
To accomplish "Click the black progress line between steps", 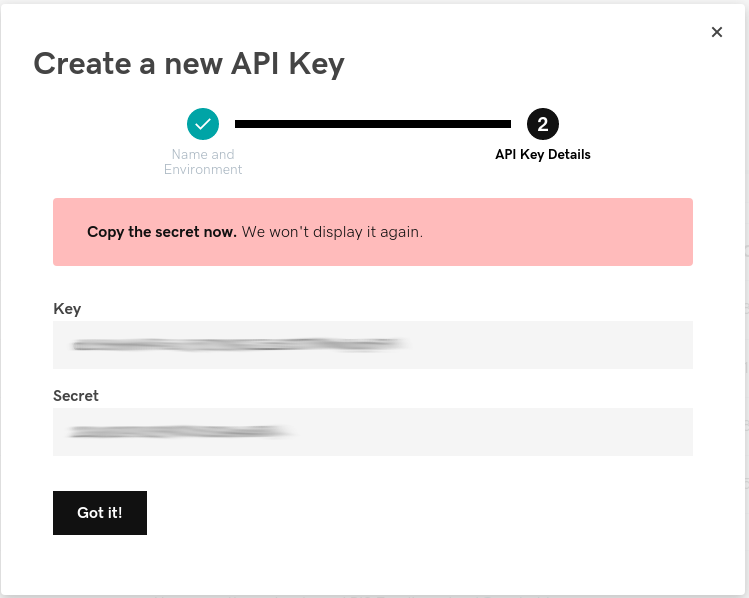I will point(372,124).
